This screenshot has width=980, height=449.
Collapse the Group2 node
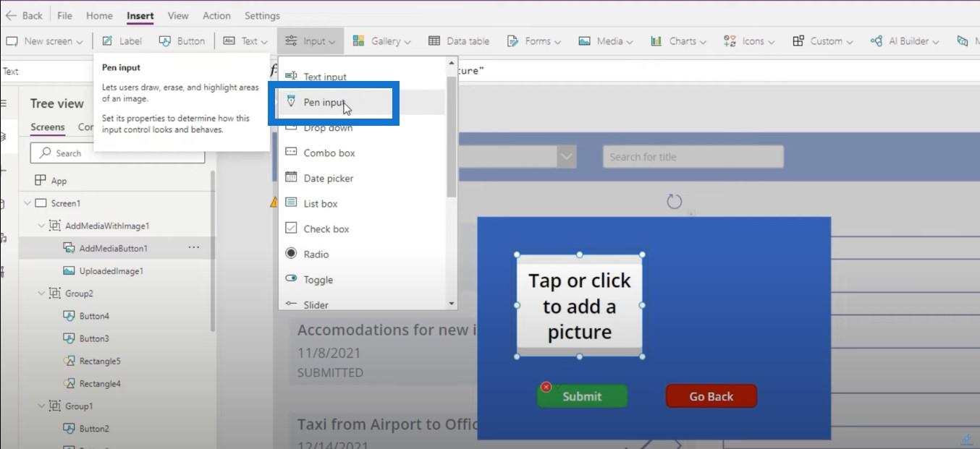[41, 294]
